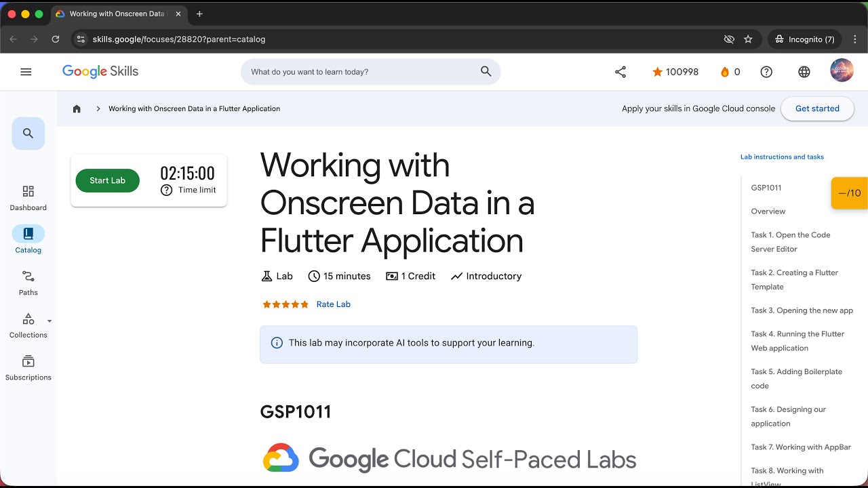Click Lab instructions and tasks heading
Screen dimensions: 868x488
(x=782, y=157)
